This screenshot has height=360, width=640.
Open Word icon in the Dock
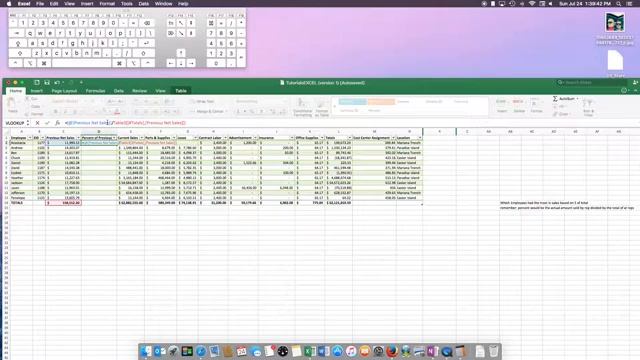pyautogui.click(x=324, y=351)
